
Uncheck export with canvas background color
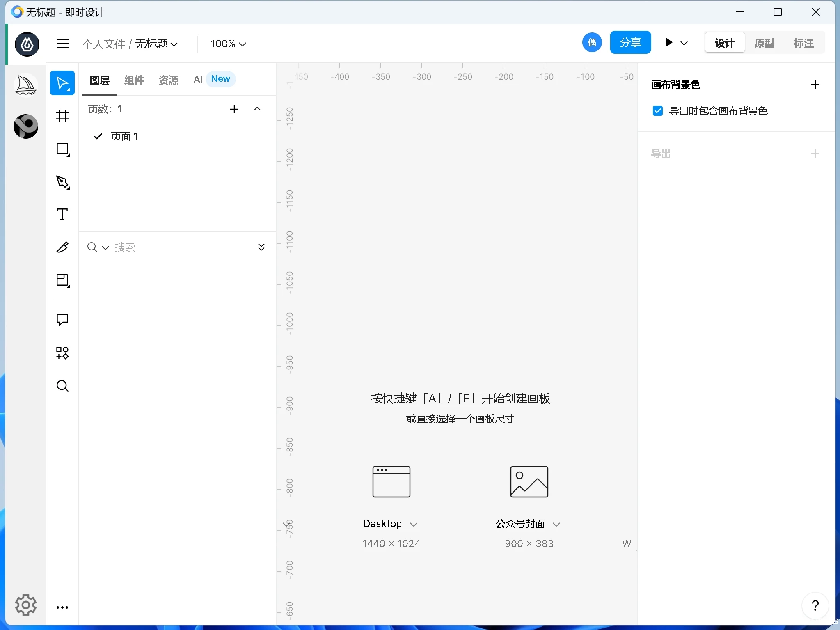657,111
